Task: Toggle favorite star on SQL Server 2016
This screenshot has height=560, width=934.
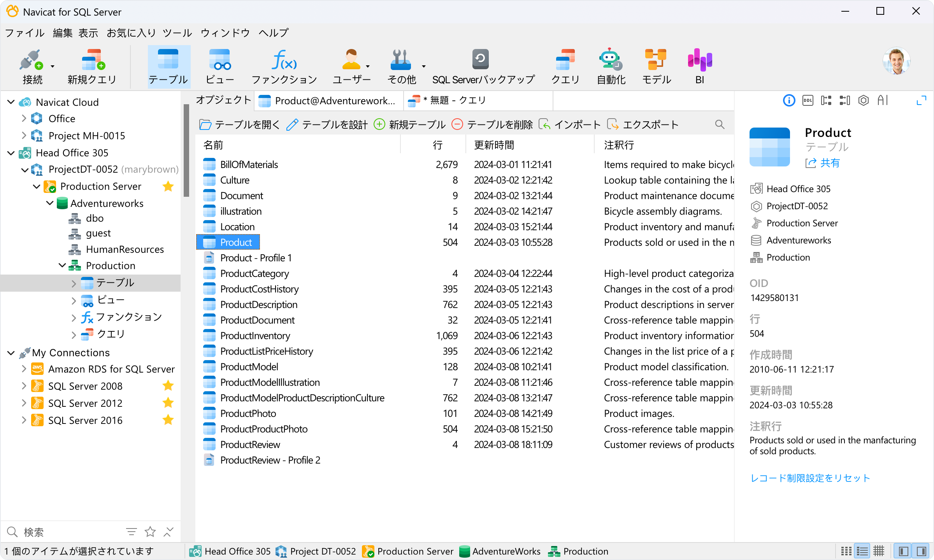Action: tap(168, 420)
